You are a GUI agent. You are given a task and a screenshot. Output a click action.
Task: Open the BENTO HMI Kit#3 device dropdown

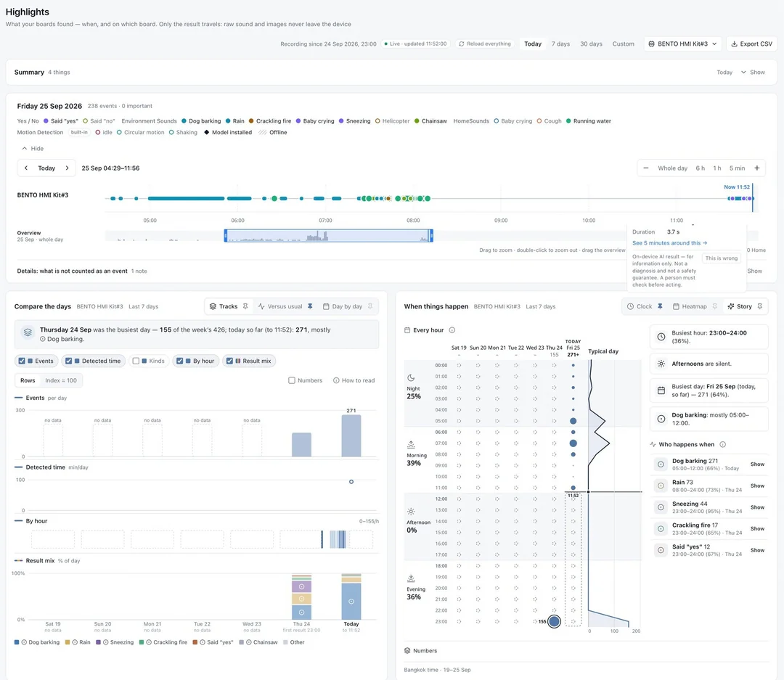[683, 44]
